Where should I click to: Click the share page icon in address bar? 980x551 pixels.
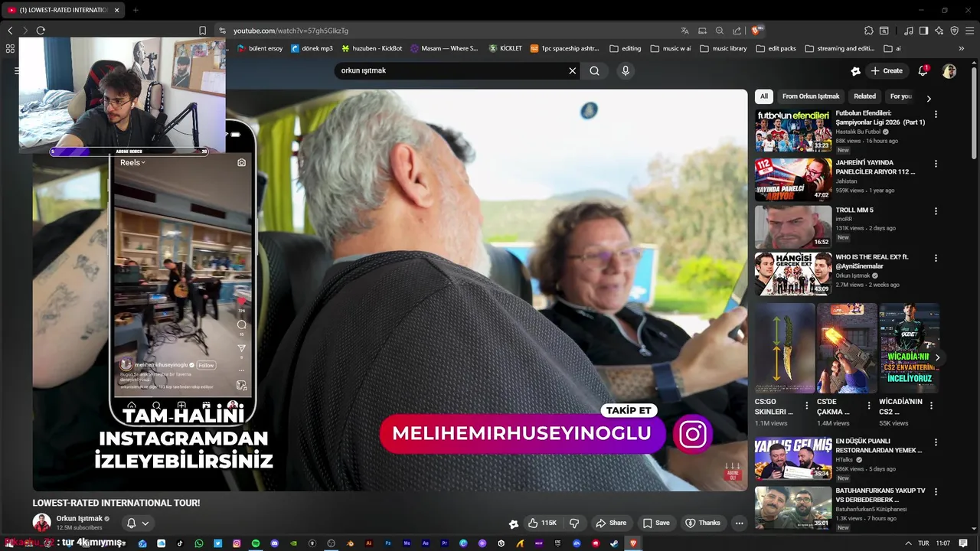pos(737,31)
